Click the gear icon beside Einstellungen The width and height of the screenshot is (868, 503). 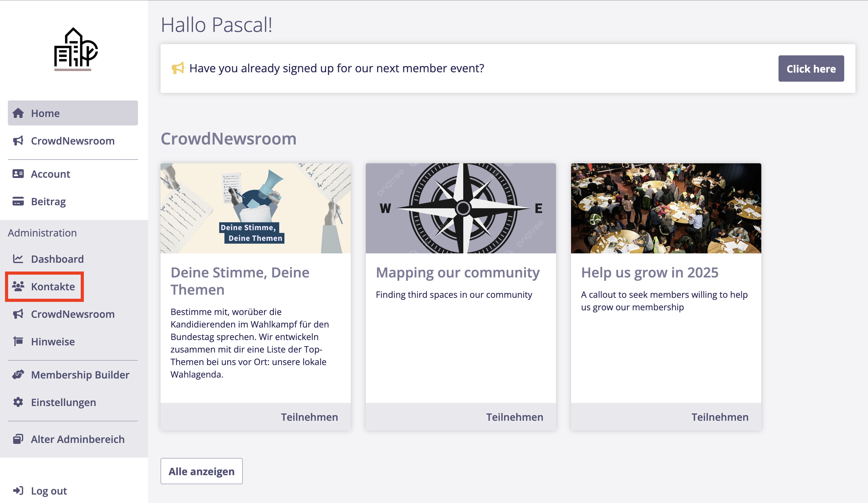pos(18,402)
